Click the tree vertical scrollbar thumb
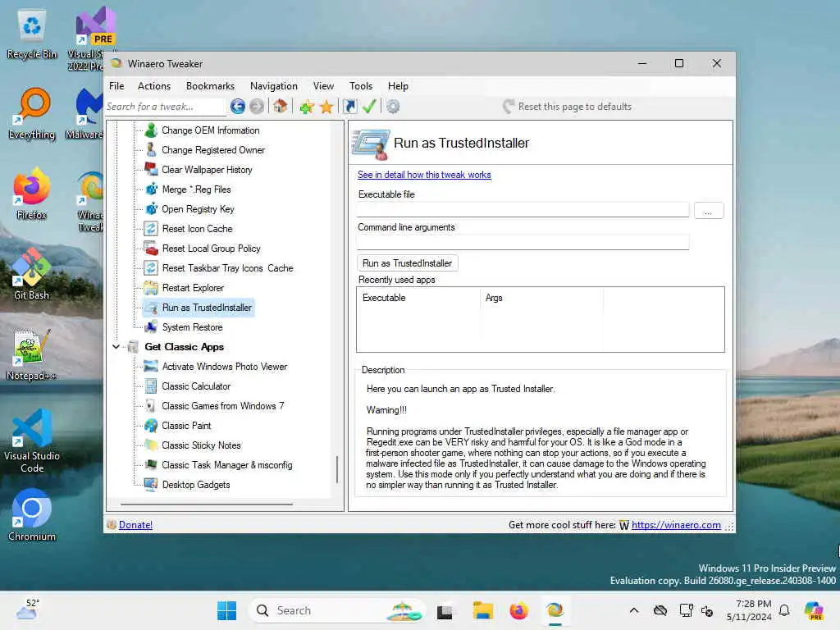 point(337,469)
